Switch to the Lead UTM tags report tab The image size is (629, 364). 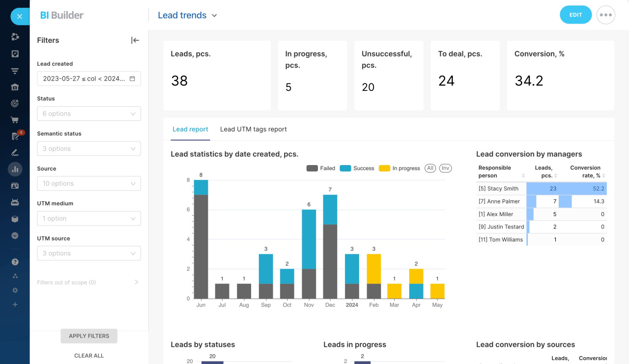[254, 129]
